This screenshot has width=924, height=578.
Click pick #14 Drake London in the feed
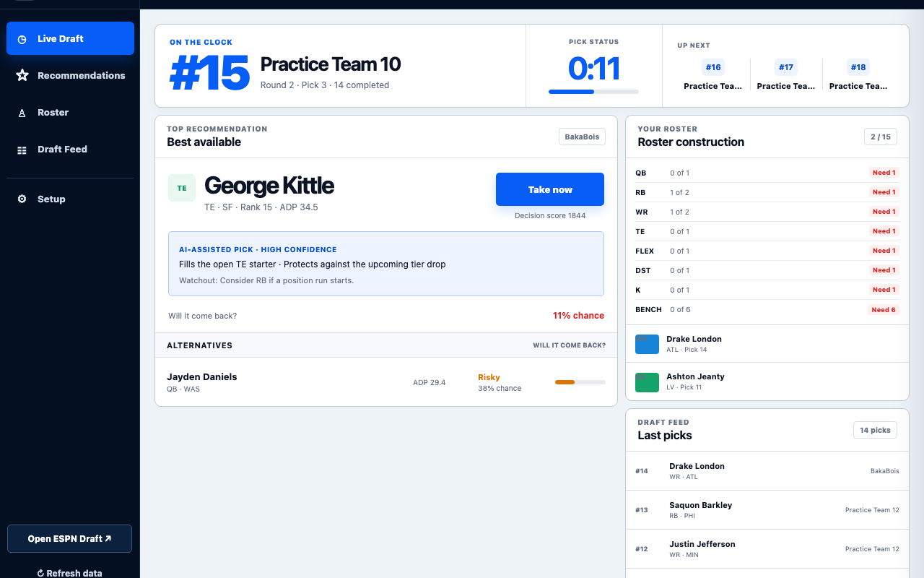coord(767,471)
